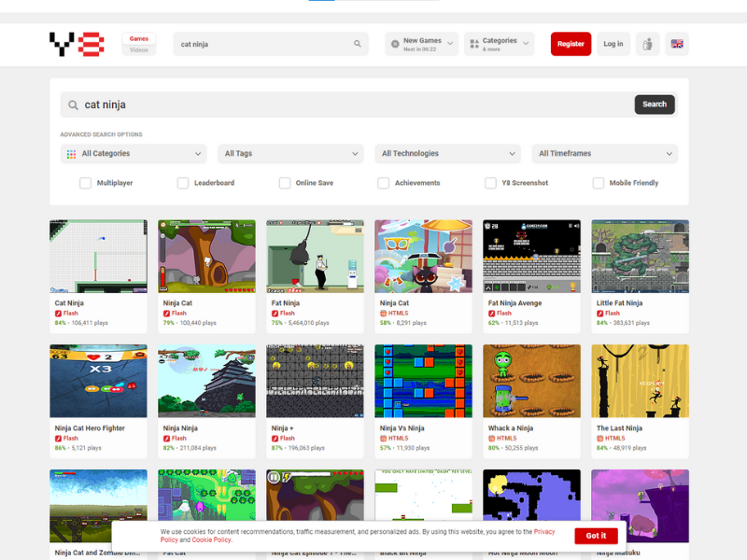Switch to the Games tab

tap(138, 38)
